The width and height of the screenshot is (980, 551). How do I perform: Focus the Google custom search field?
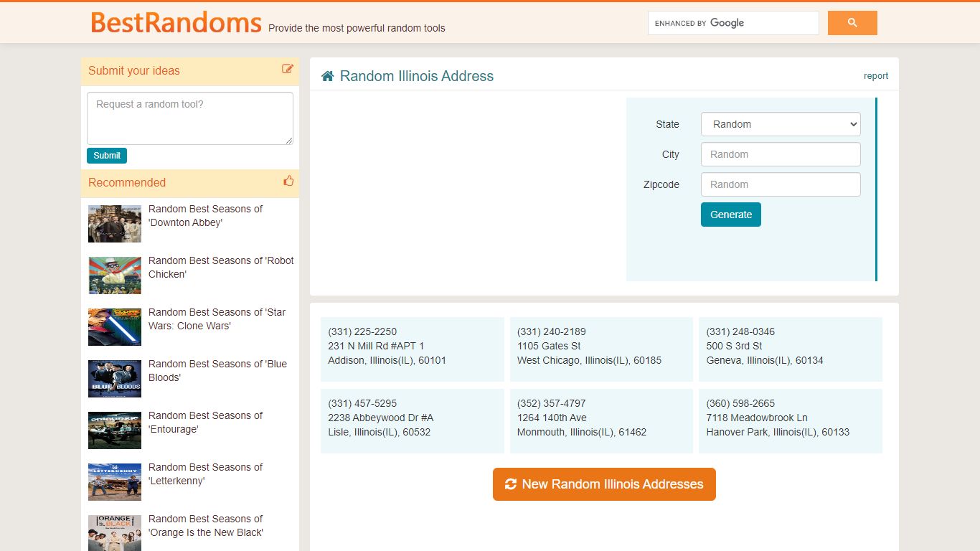tap(733, 23)
